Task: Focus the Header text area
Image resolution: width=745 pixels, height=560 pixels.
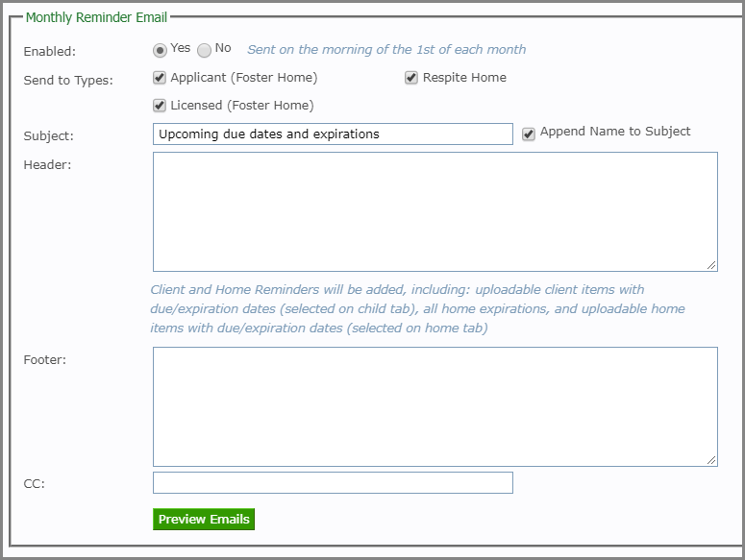Action: click(435, 211)
